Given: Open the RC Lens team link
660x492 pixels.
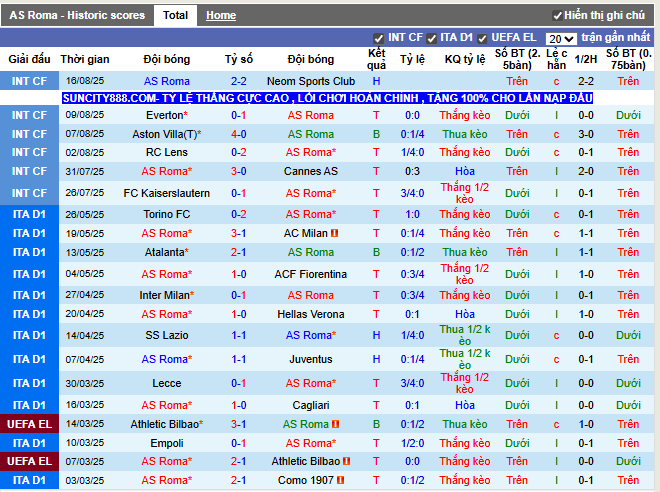Looking at the screenshot, I should click(167, 152).
